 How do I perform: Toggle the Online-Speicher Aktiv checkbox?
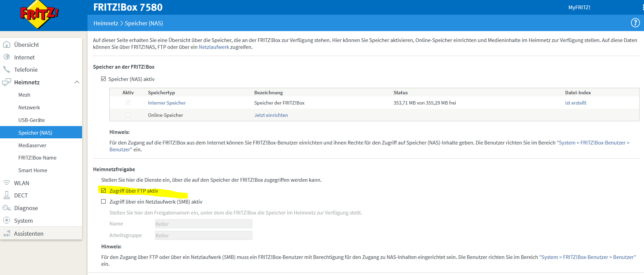pos(128,115)
